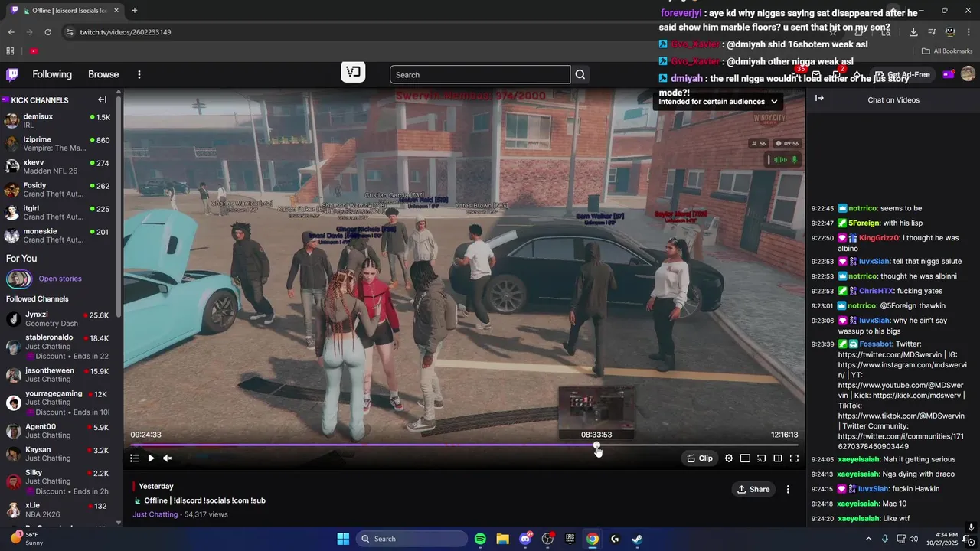Screen dimensions: 980x551
Task: Open Steam from the taskbar
Action: pos(637,539)
